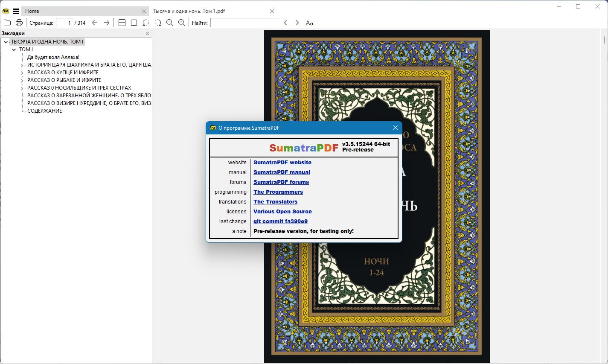This screenshot has height=364, width=608.
Task: Rotate the page counterclockwise
Action: coord(146,23)
